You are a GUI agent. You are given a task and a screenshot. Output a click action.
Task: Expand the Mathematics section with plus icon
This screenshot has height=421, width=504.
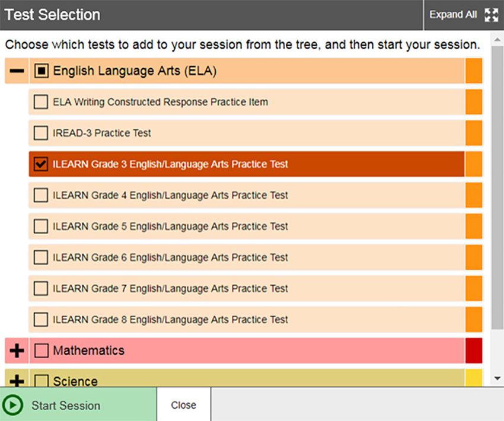coord(17,350)
